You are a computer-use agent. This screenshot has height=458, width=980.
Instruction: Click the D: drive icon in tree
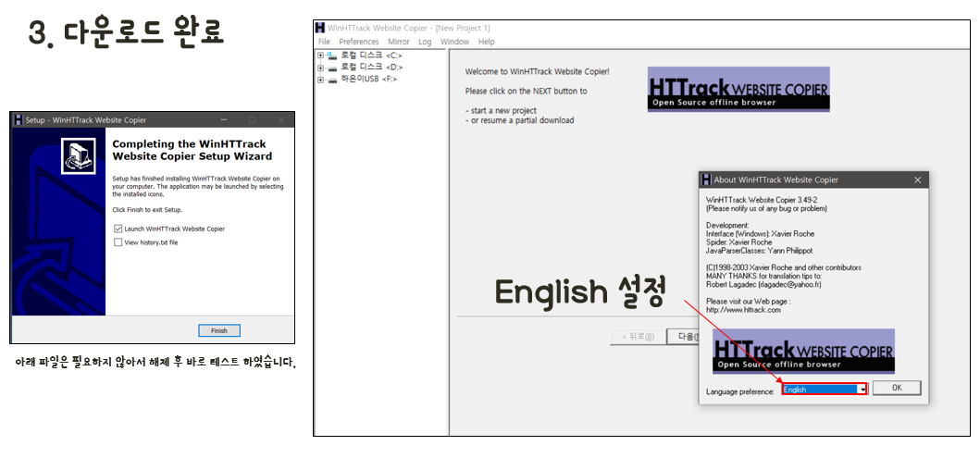click(332, 68)
